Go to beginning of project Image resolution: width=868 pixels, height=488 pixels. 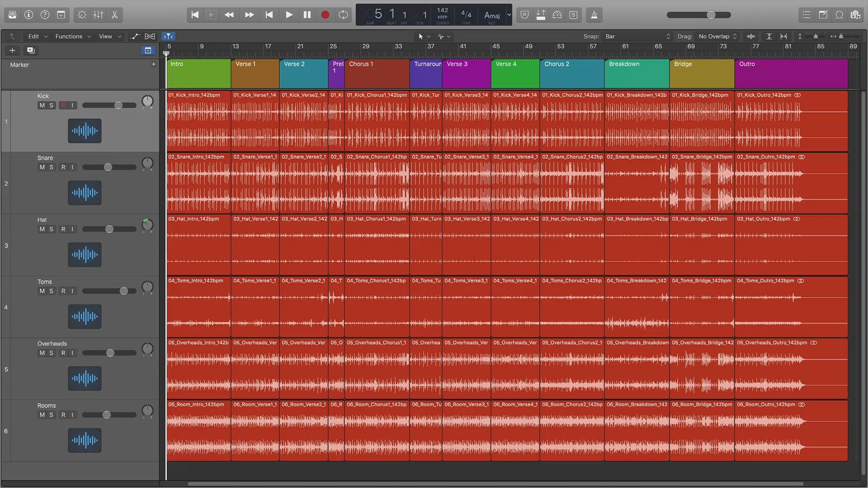coord(195,15)
